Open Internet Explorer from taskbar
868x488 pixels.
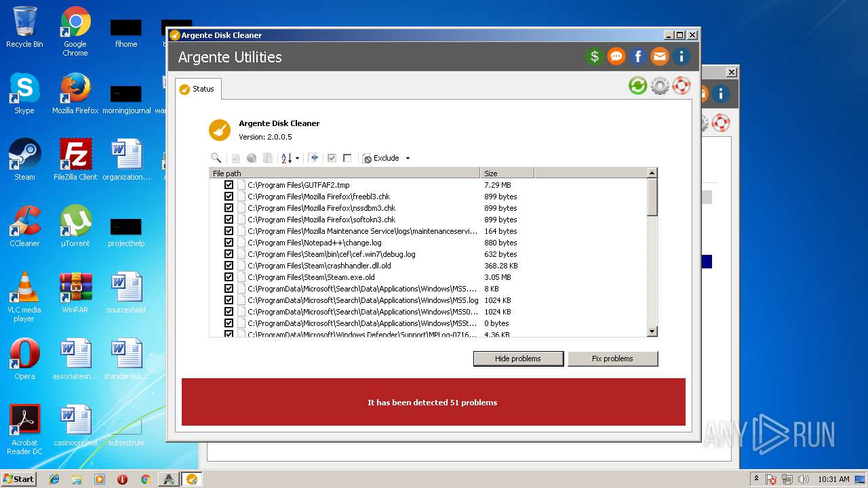point(54,479)
